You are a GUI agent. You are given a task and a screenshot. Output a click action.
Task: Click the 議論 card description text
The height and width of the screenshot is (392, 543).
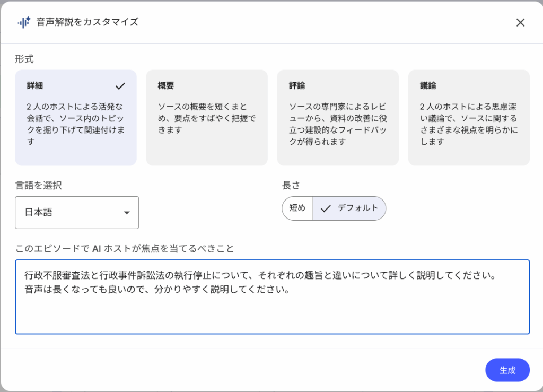coord(469,124)
